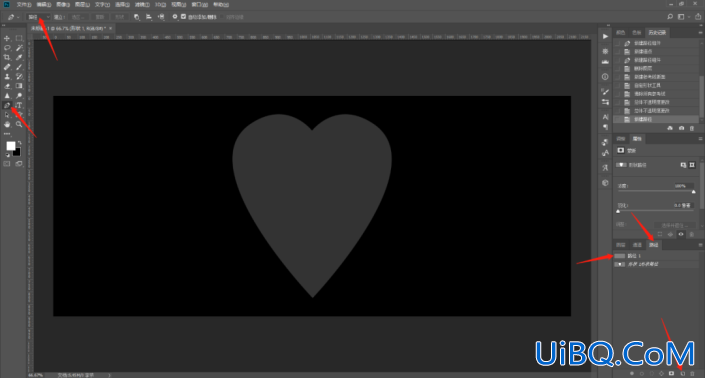
Task: Fill path with foreground color icon
Action: point(632,374)
